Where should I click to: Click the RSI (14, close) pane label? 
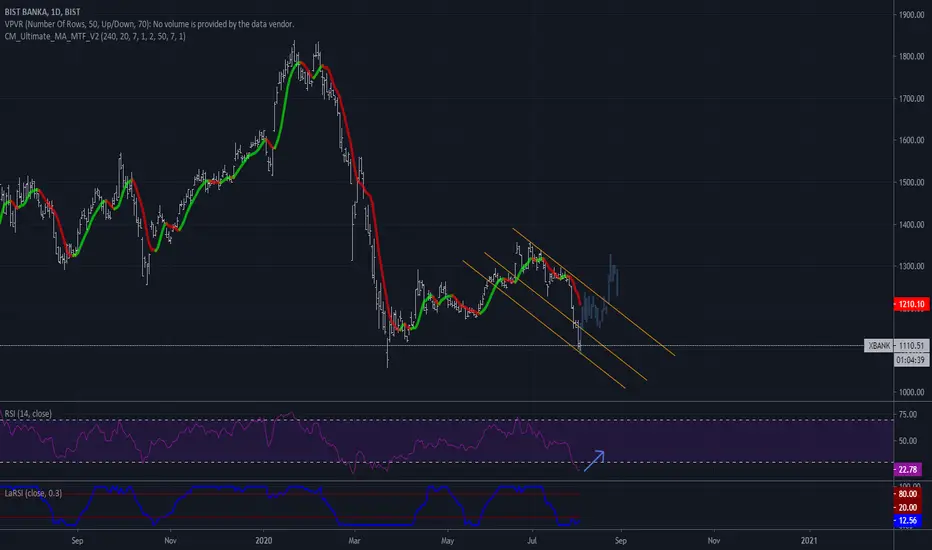[x=28, y=413]
